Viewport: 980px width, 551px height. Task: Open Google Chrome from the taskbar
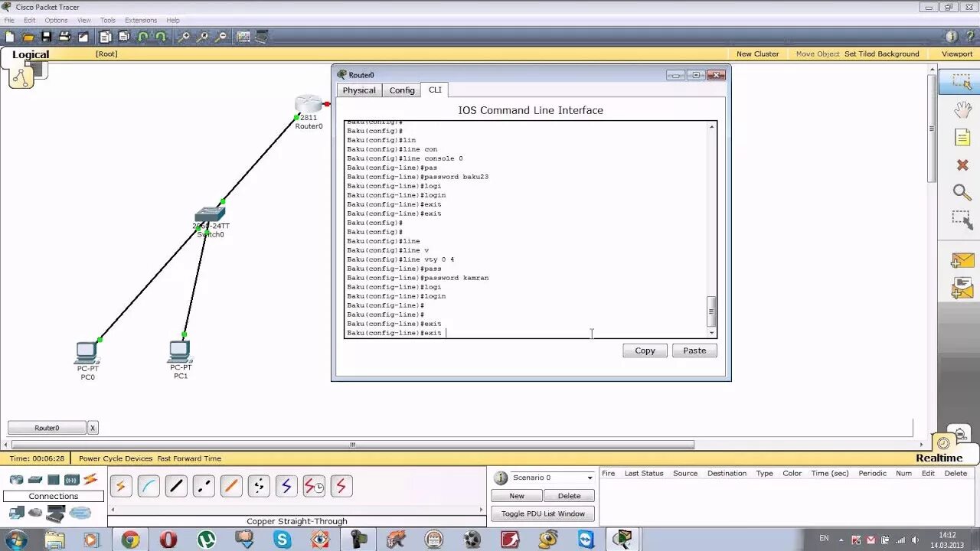[131, 540]
